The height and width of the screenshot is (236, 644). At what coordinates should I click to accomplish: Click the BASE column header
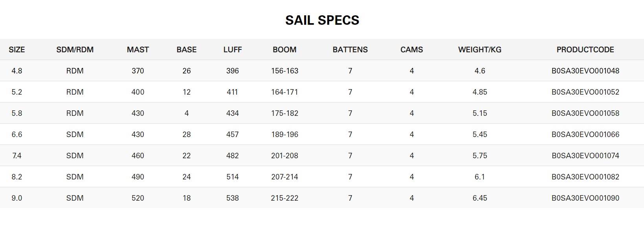pos(186,50)
